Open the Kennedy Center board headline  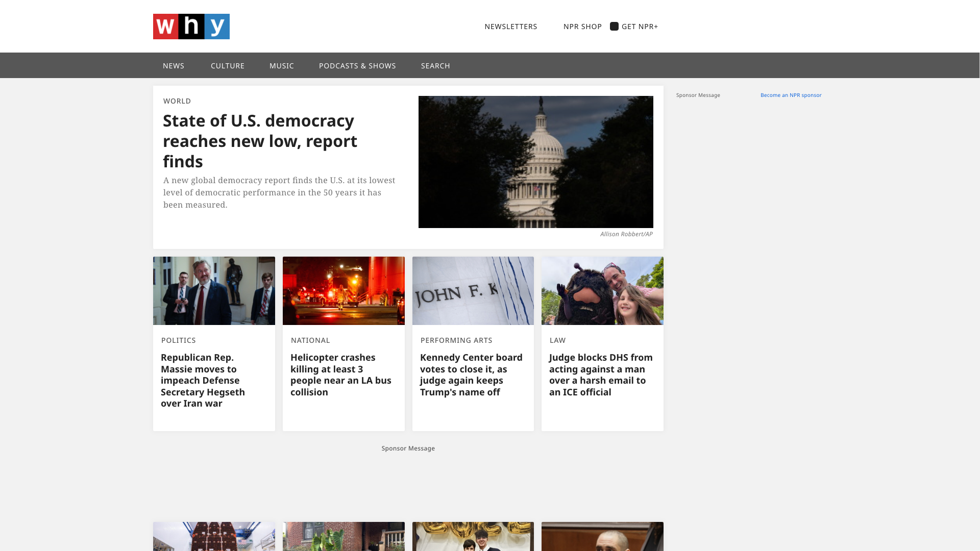[471, 374]
